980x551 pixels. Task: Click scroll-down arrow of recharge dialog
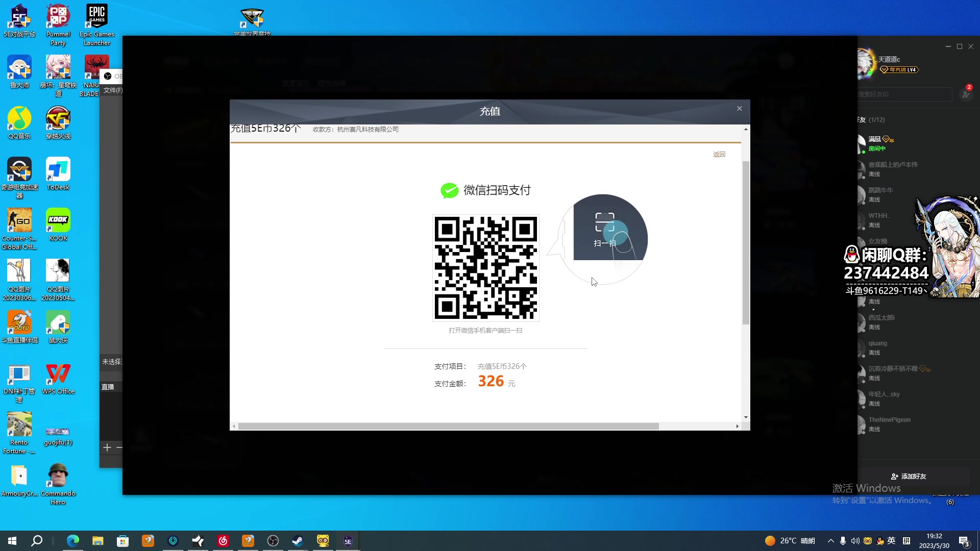[x=746, y=417]
